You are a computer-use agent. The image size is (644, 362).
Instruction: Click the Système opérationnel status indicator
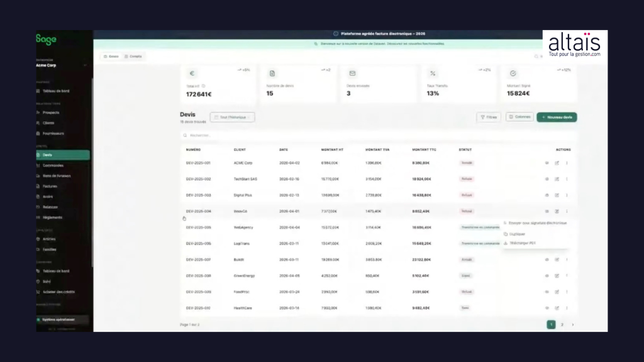62,320
